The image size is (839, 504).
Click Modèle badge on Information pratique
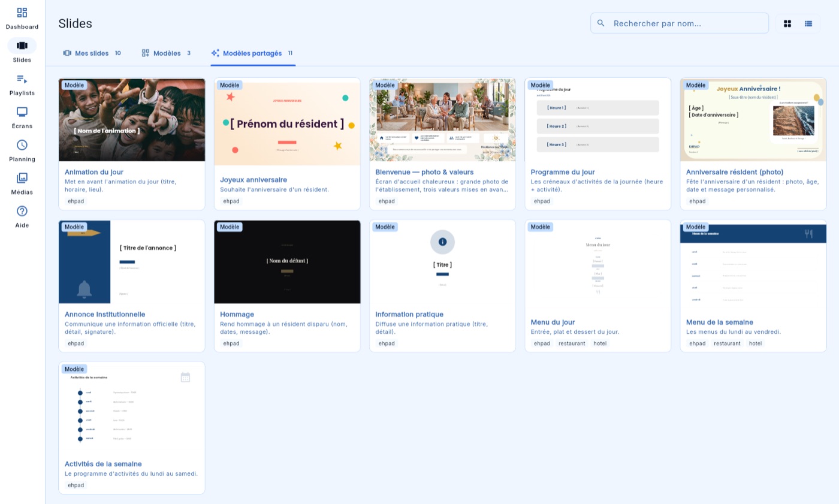coord(385,227)
